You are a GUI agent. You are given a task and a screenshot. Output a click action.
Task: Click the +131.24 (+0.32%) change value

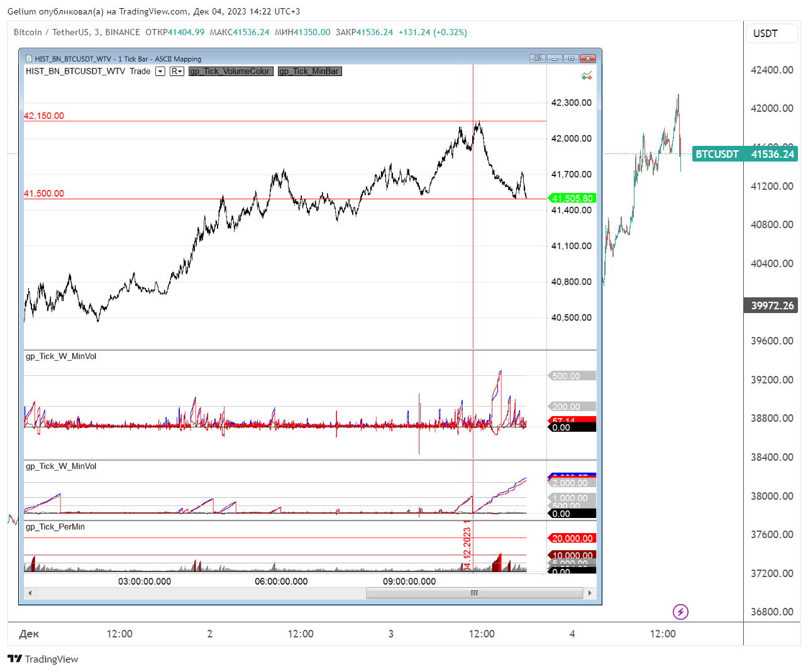click(433, 32)
